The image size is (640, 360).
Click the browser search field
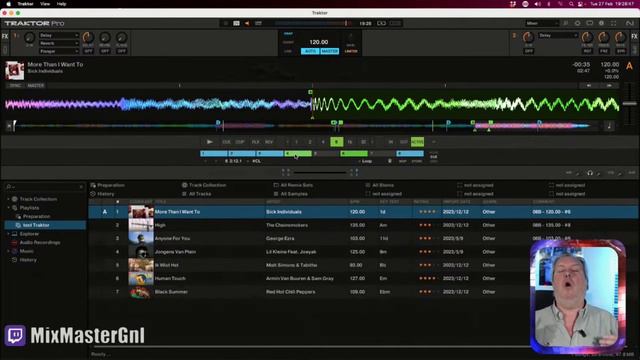45,187
